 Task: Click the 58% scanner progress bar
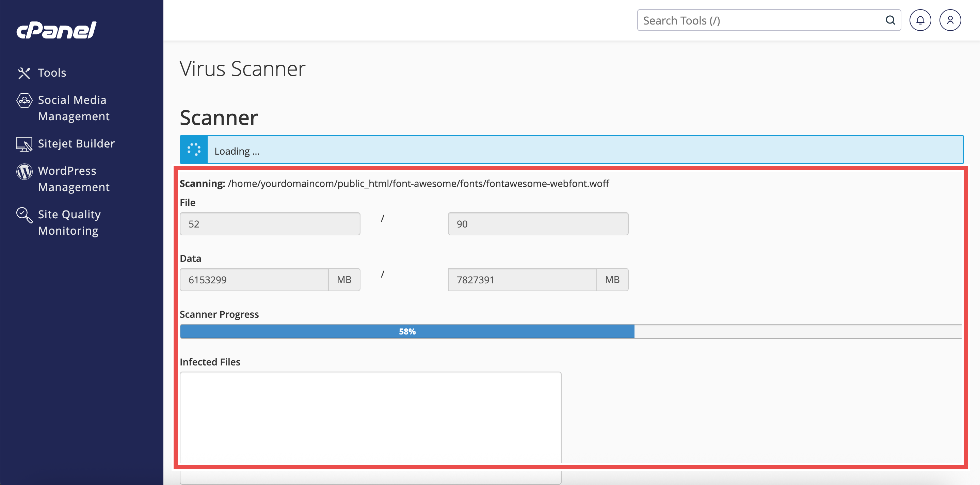click(x=407, y=331)
